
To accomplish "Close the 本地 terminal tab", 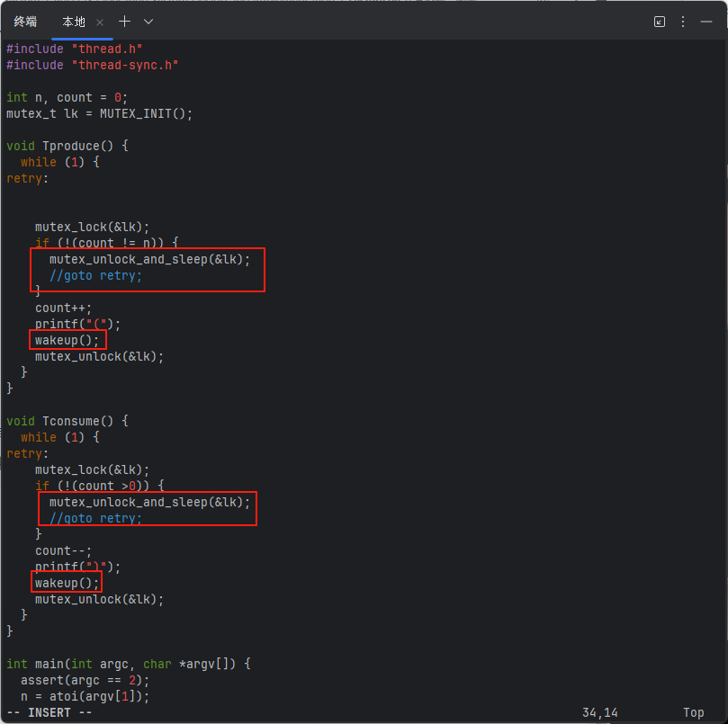I will click(100, 22).
